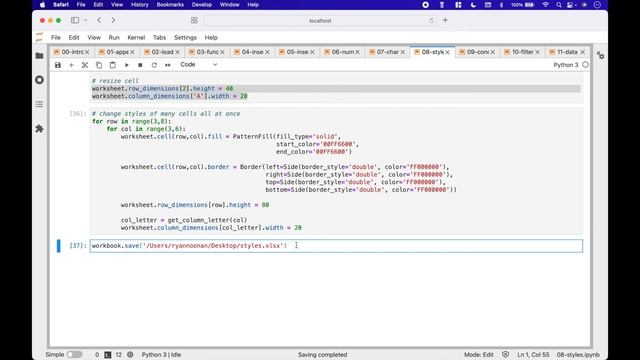This screenshot has height=360, width=640.
Task: Open the JupyterLab View menu
Action: click(x=94, y=38)
